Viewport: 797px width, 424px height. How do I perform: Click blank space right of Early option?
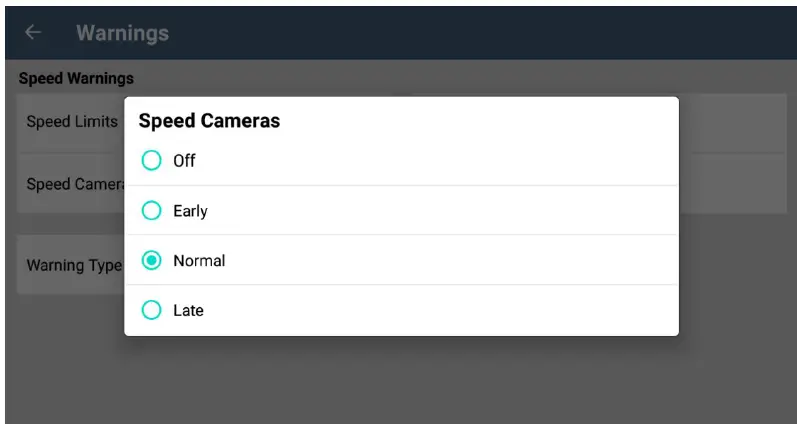click(x=450, y=211)
